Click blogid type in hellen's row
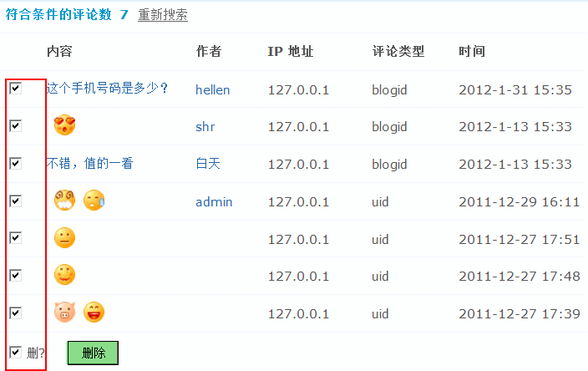Screen dimensions: 588x371 click(x=389, y=90)
